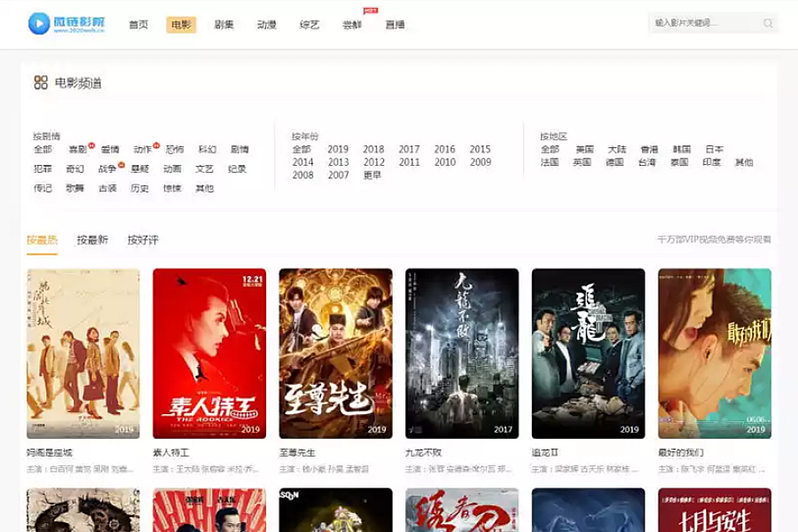Switch to the 按最新 sort tab
798x532 pixels.
[x=92, y=239]
